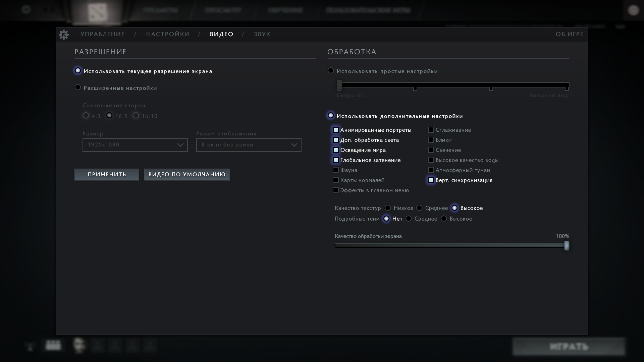The image size is (644, 362).
Task: Click the blurred gear icon in top-left corner
Action: click(26, 9)
